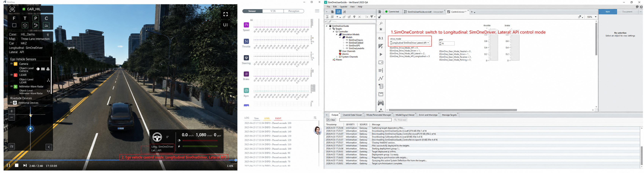Screen dimensions: 644x173
Task: Click the Find next button
Action: pyautogui.click(x=401, y=120)
